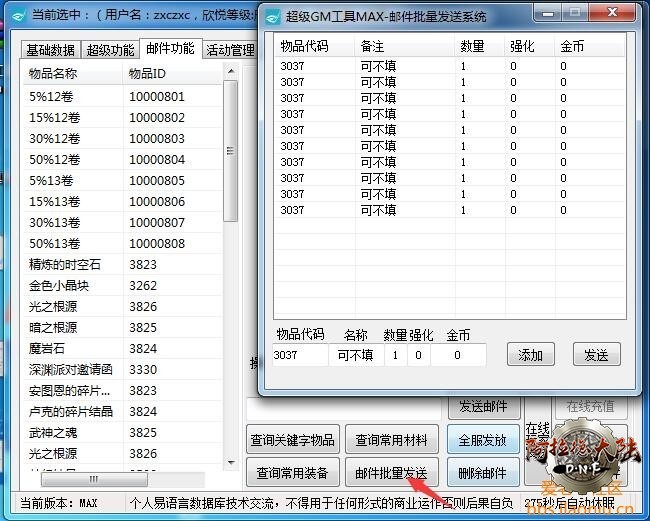Click the eye icon in the batch-mail dialog title bar

pyautogui.click(x=273, y=16)
